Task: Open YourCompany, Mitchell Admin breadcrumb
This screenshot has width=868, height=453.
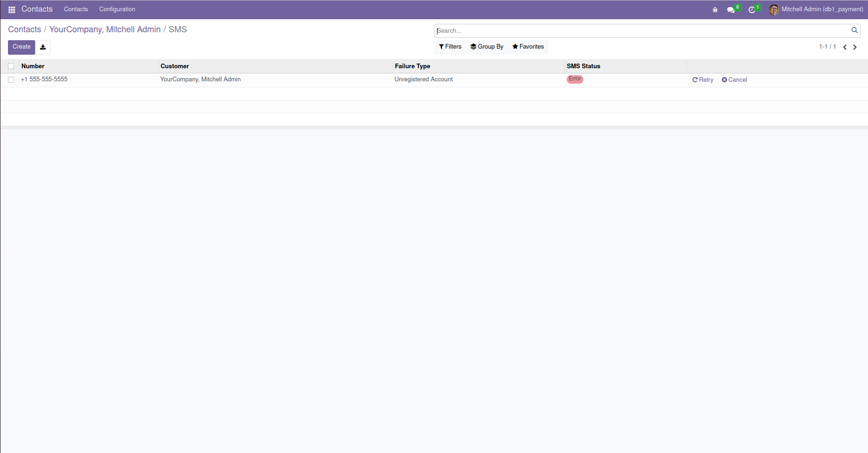Action: coord(105,29)
